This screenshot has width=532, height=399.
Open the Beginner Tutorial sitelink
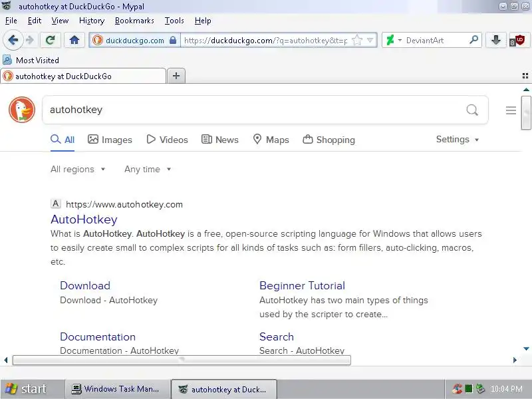click(x=302, y=285)
